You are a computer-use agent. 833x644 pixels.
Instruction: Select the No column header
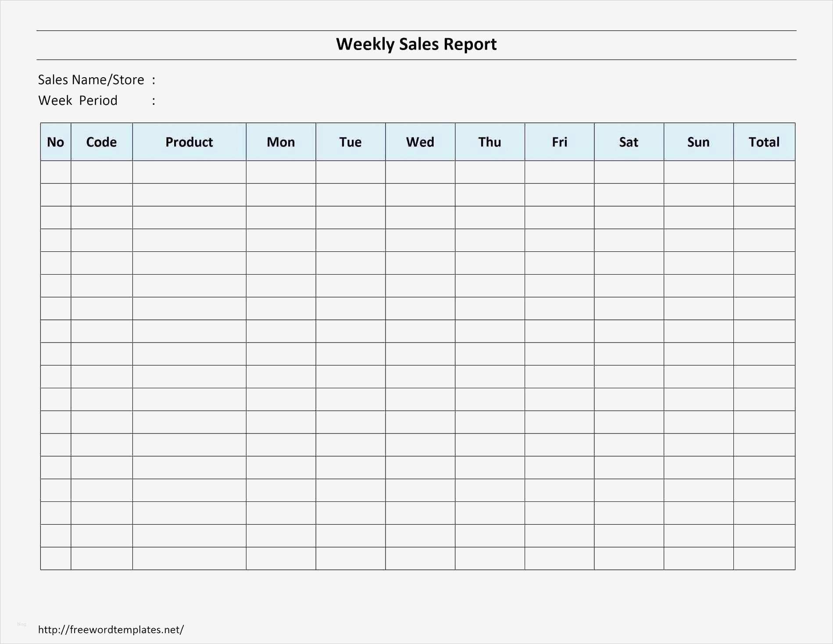[56, 142]
